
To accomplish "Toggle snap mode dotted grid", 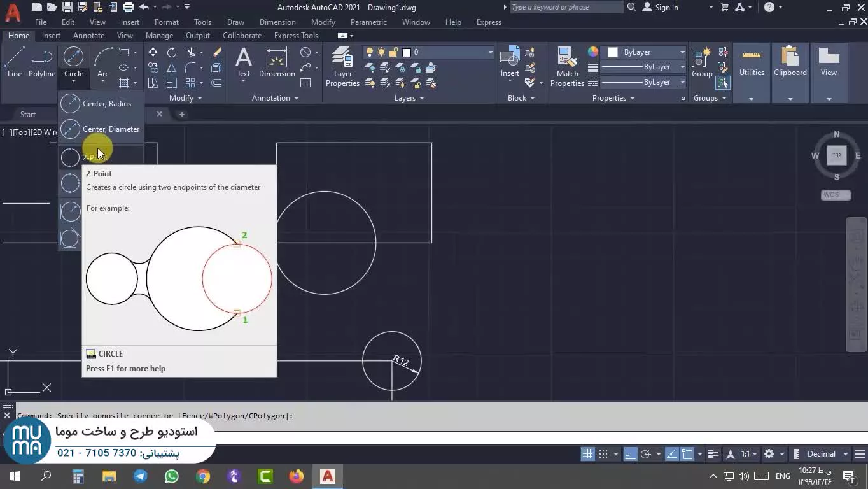I will [603, 454].
